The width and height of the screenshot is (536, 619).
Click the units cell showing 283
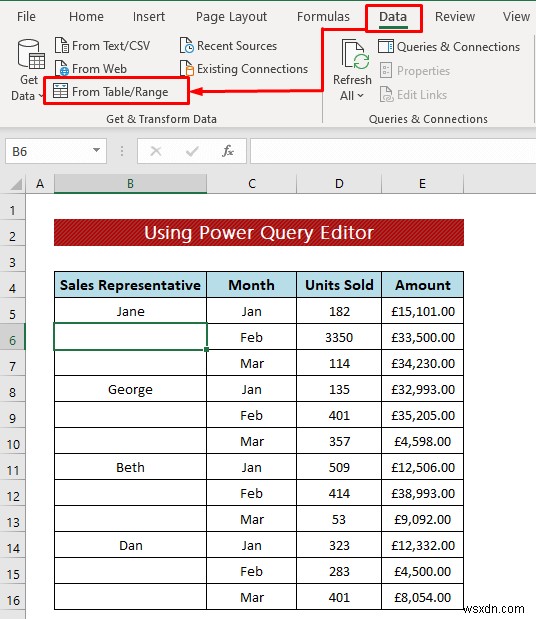[339, 571]
